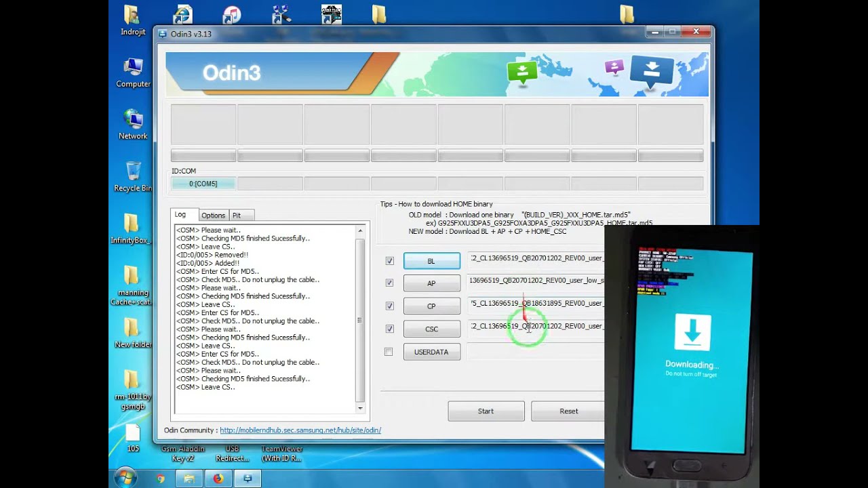Uncheck the CP checkbox
The image size is (868, 488).
coord(389,306)
